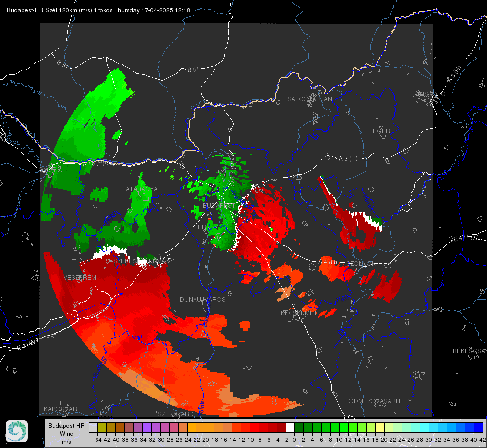
Task: Click the radar title text with date
Action: [98, 10]
